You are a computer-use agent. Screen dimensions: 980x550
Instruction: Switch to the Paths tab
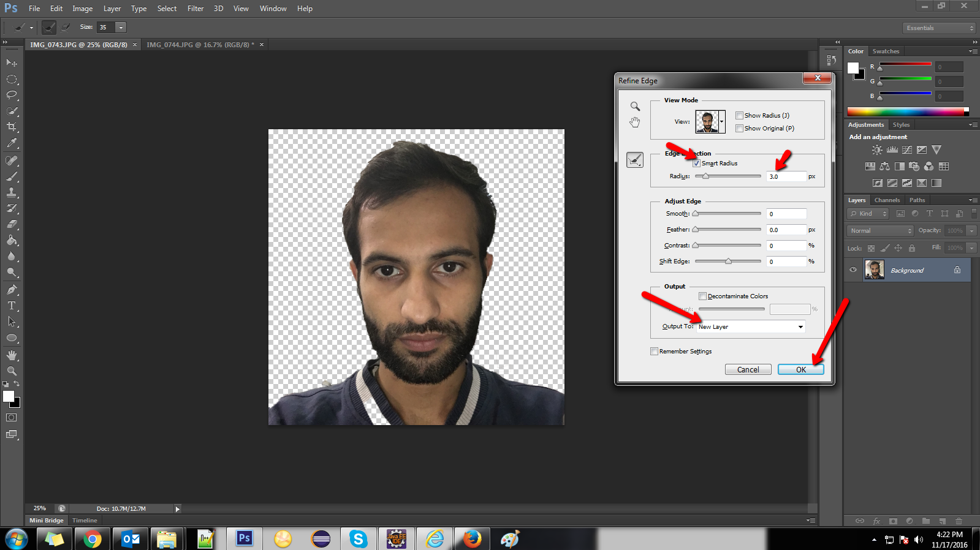pos(917,200)
